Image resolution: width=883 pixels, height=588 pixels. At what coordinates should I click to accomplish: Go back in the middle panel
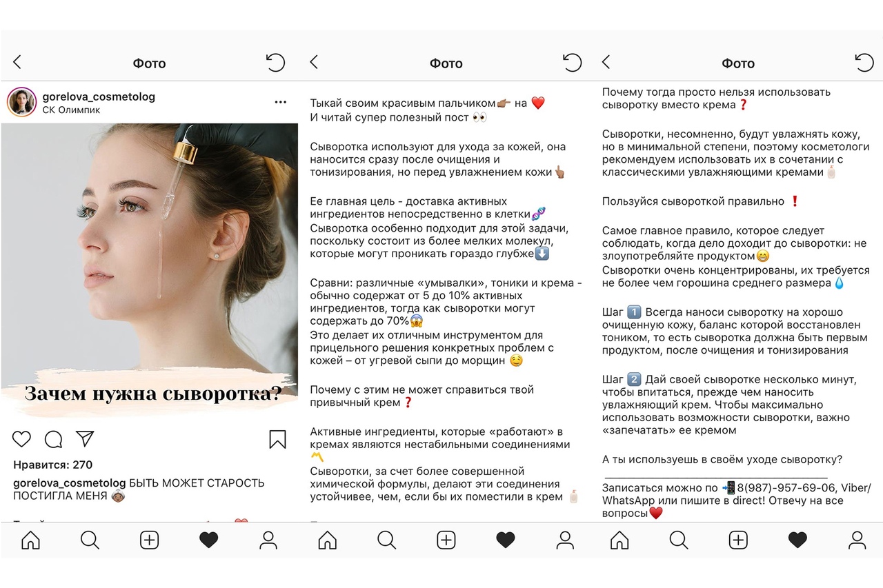click(314, 63)
